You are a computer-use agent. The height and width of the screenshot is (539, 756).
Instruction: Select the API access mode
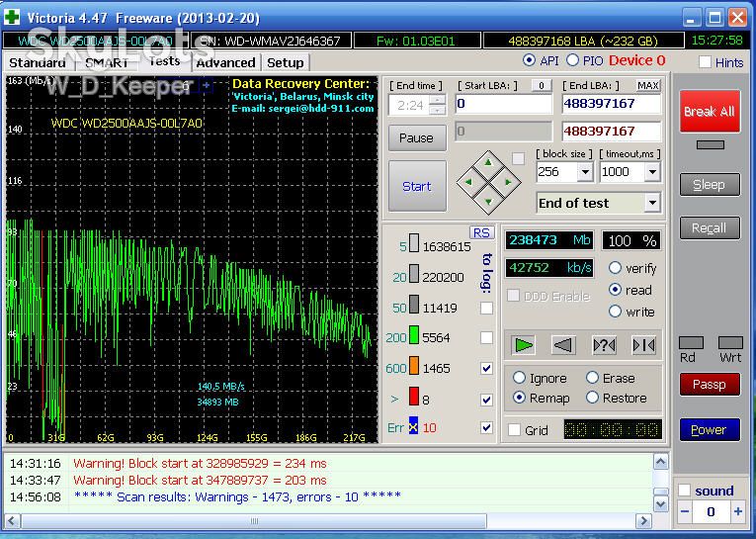point(529,60)
